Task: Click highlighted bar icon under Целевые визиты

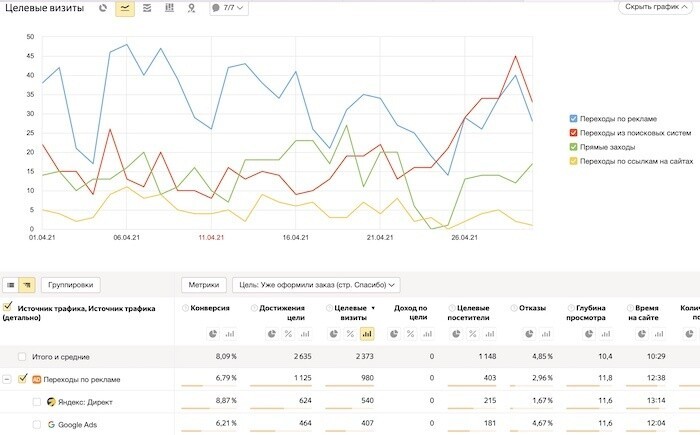Action: [x=367, y=334]
